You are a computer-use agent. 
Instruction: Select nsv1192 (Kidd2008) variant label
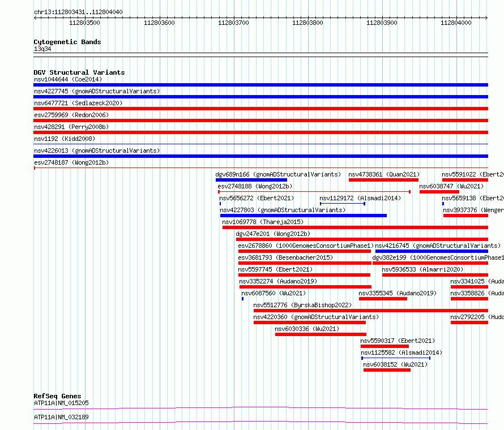point(65,139)
